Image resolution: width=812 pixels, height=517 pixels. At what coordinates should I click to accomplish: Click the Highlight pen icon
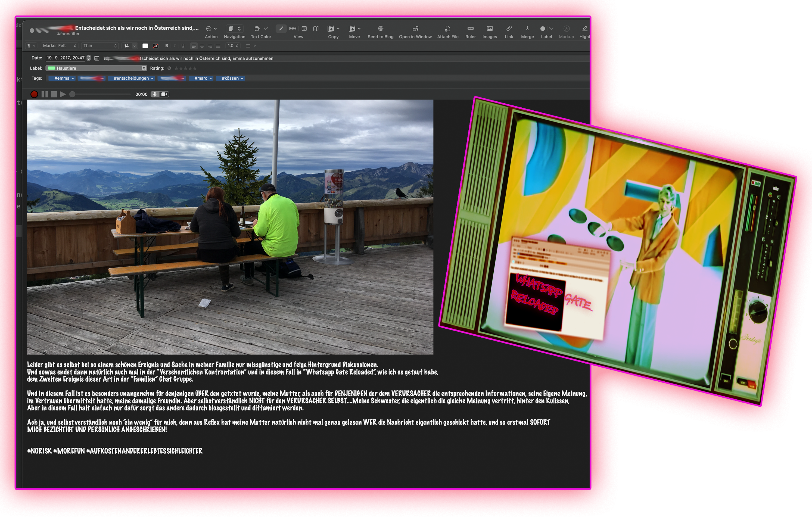585,29
